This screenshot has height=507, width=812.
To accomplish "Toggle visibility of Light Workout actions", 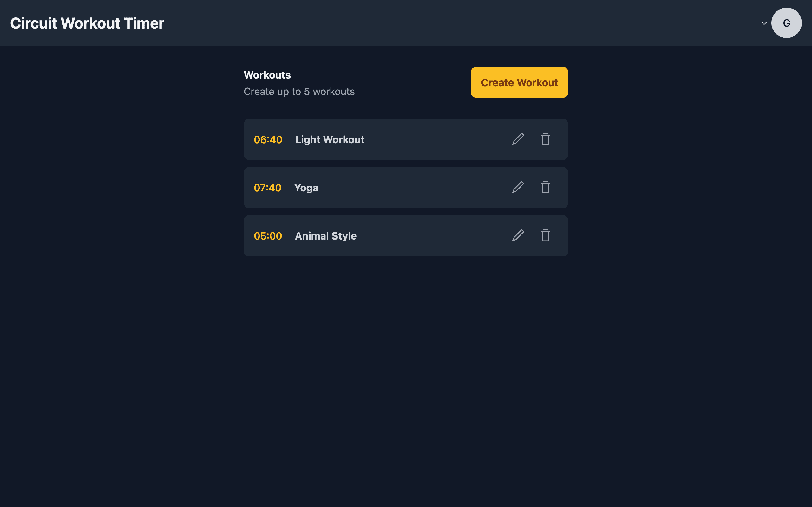I will pyautogui.click(x=406, y=139).
